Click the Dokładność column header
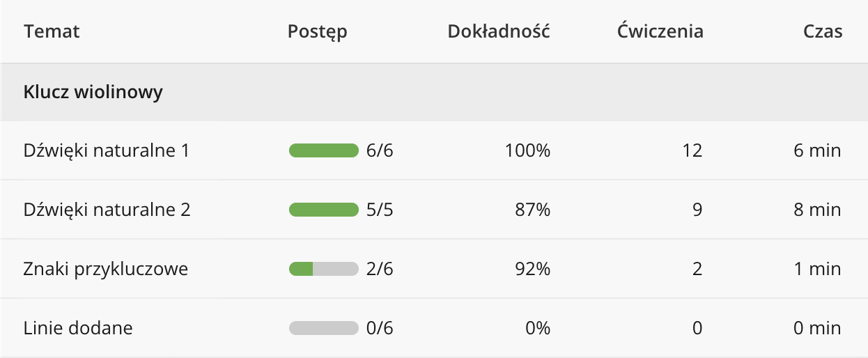868x358 pixels. [499, 31]
